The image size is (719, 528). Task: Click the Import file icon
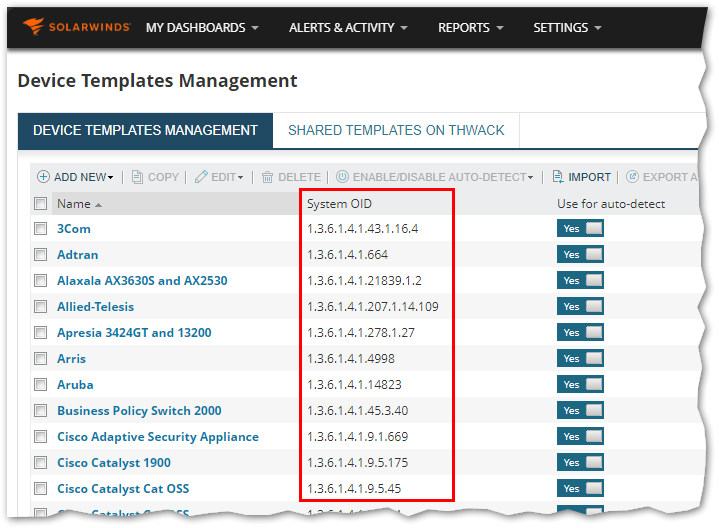click(558, 177)
